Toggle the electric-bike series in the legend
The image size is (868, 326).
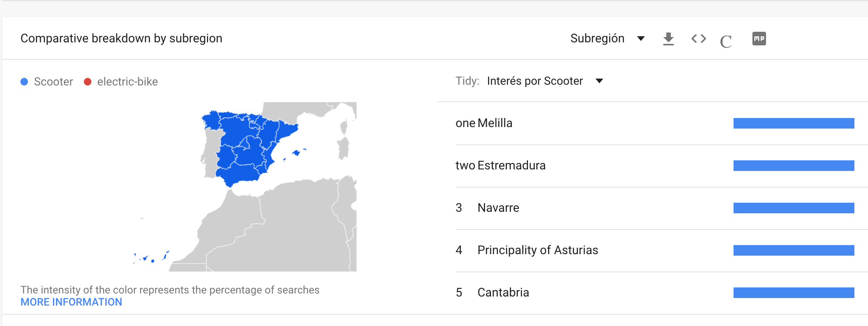127,81
